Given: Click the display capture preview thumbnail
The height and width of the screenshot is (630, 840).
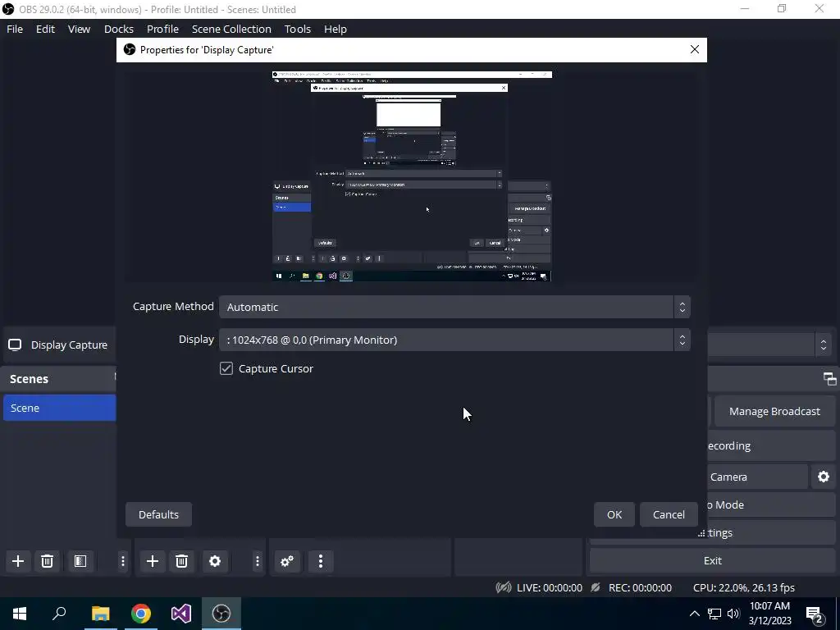Looking at the screenshot, I should (x=412, y=176).
